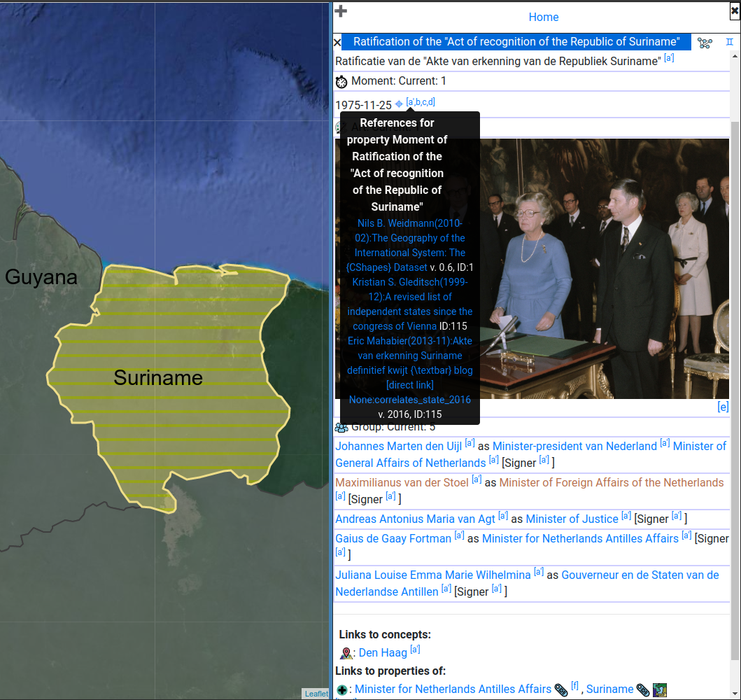Open Juliana Louise Emma Marie Wilhelmina

coord(433,575)
